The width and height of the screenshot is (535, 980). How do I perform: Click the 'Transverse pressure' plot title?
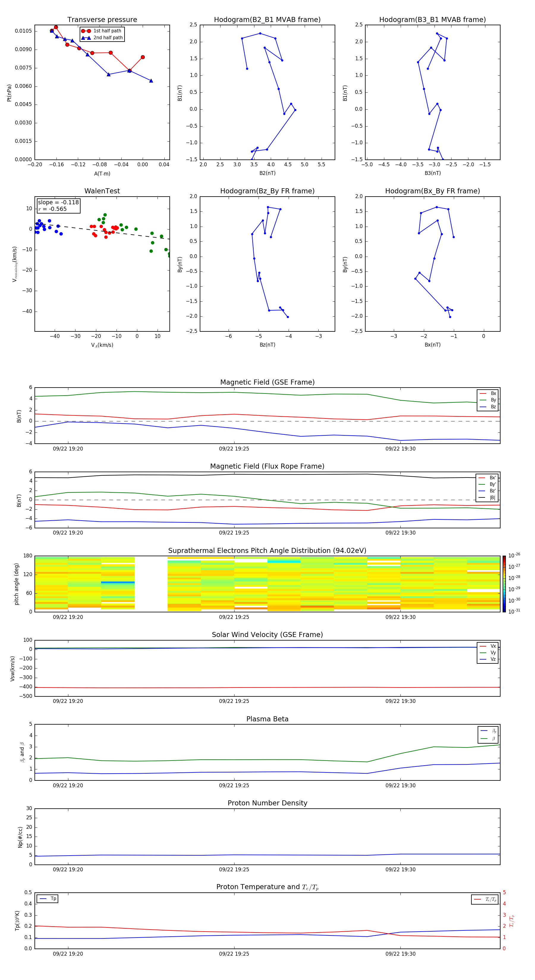[x=102, y=20]
